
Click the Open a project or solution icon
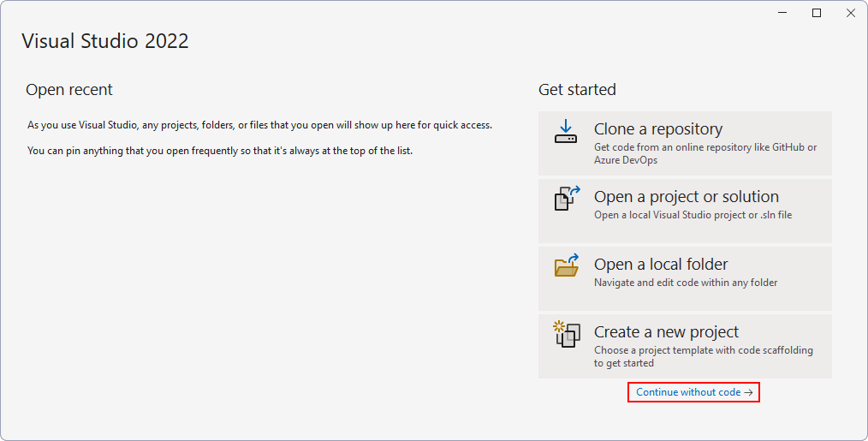point(567,198)
